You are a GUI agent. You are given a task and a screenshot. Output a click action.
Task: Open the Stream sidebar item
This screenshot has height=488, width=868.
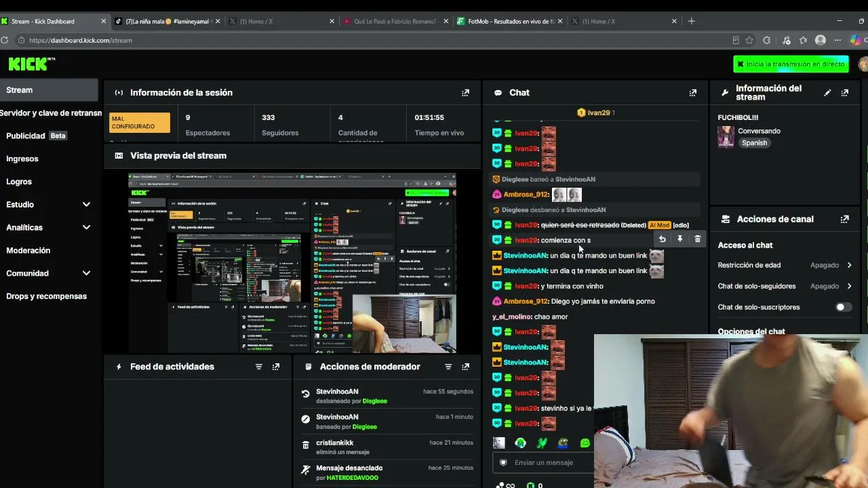click(49, 90)
